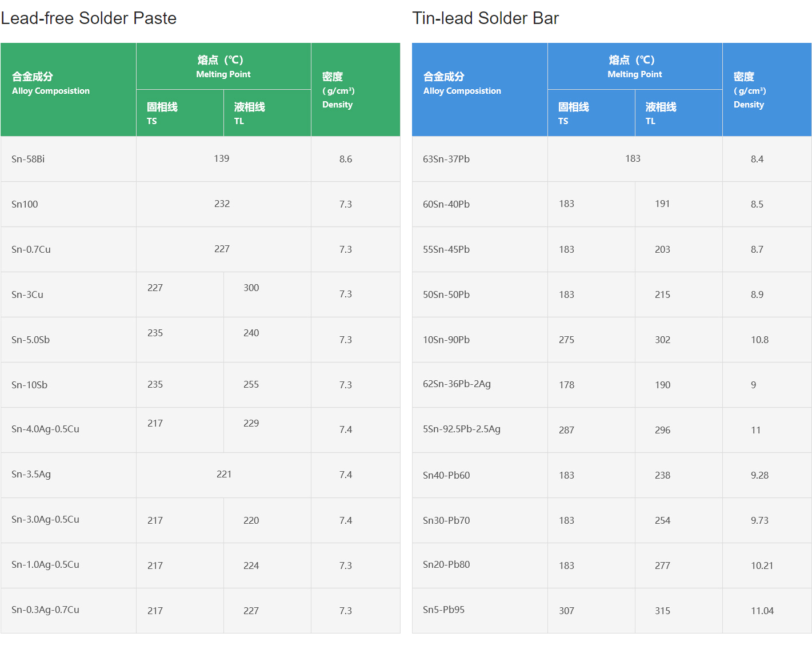The height and width of the screenshot is (645, 812).
Task: Click the 10Sn-90Pb density value 10.8
Action: click(759, 340)
